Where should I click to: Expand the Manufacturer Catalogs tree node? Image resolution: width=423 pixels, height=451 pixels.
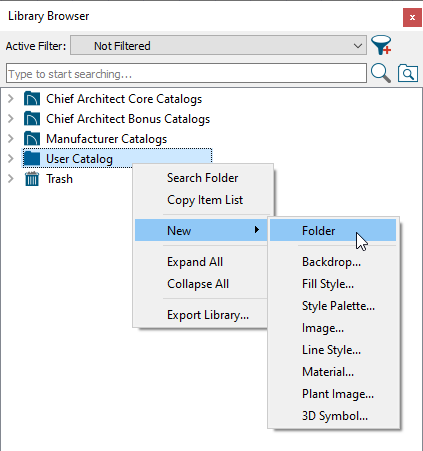(11, 139)
